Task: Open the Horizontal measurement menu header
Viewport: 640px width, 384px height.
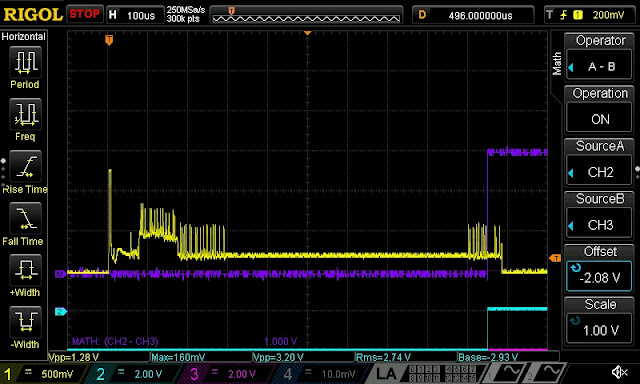Action: (x=24, y=37)
